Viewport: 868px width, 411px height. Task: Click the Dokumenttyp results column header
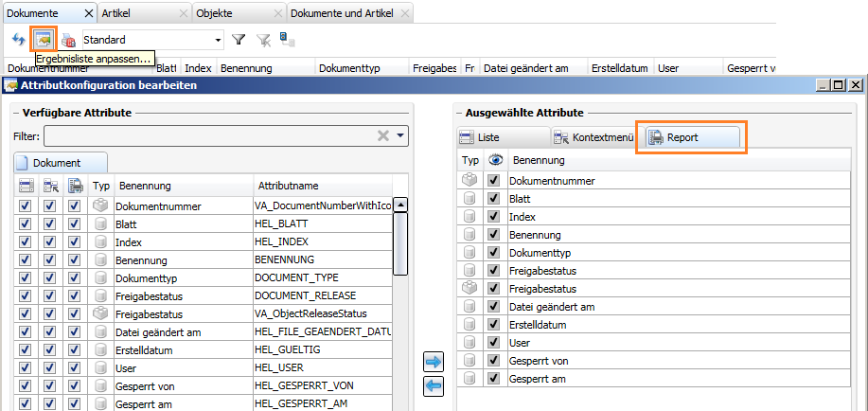[349, 68]
